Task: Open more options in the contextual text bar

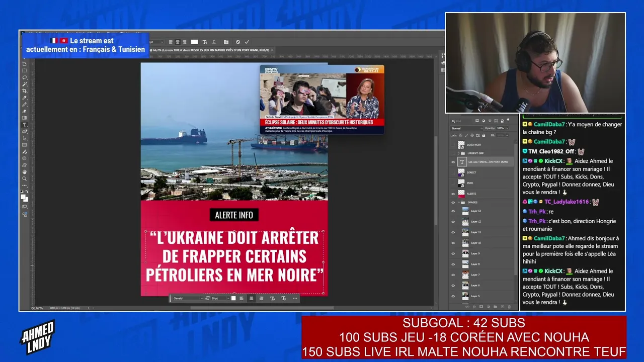Action: pyautogui.click(x=295, y=298)
